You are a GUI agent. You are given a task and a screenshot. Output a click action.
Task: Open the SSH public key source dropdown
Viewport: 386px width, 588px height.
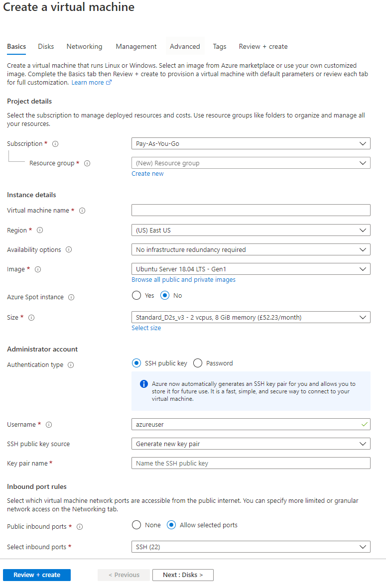click(x=251, y=444)
